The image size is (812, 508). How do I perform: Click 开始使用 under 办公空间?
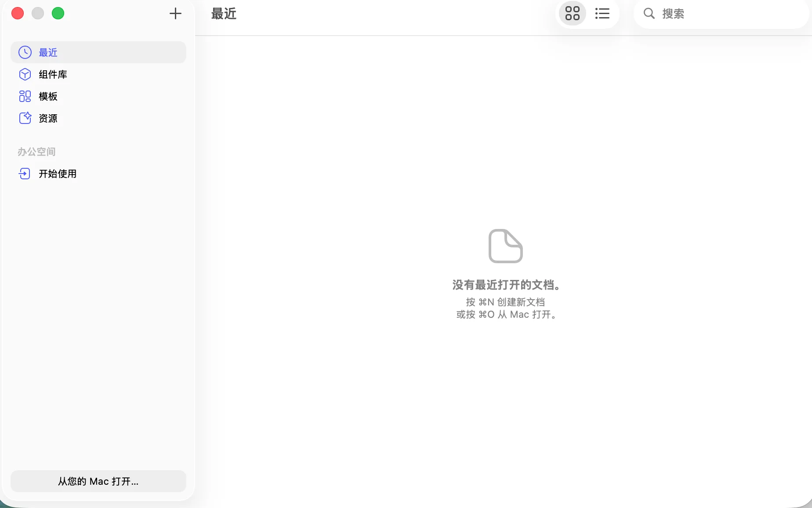[x=98, y=174]
